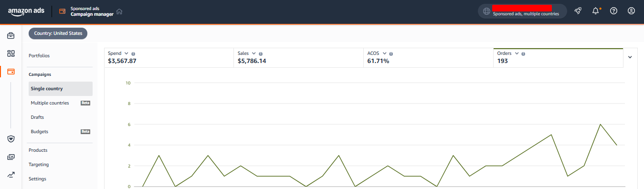The height and width of the screenshot is (189, 644).
Task: Open Targeting in the side menu
Action: point(39,165)
